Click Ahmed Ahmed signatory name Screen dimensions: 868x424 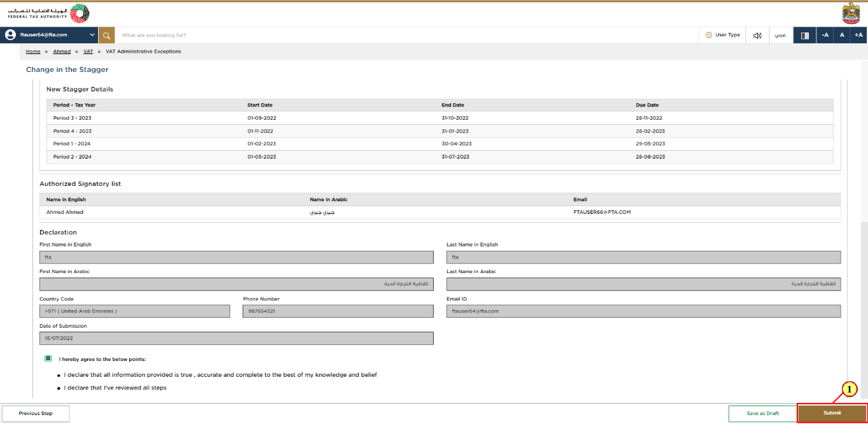[65, 212]
